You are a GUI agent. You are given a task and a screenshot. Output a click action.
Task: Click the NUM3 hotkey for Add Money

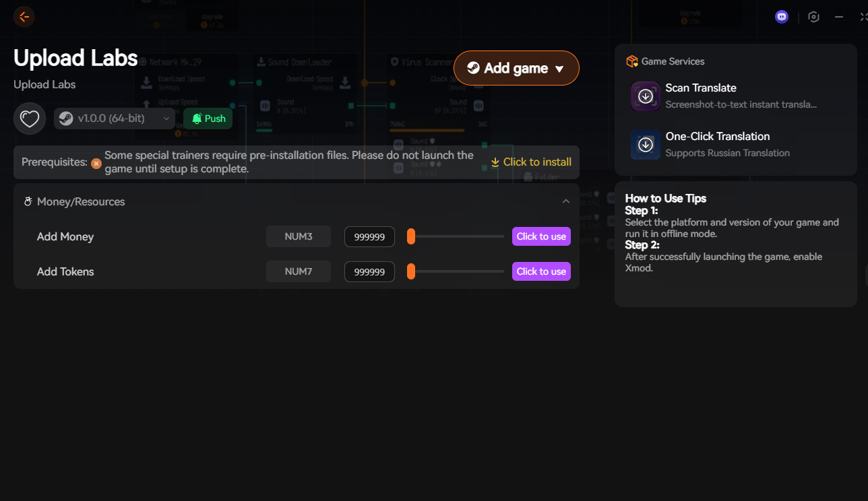299,236
